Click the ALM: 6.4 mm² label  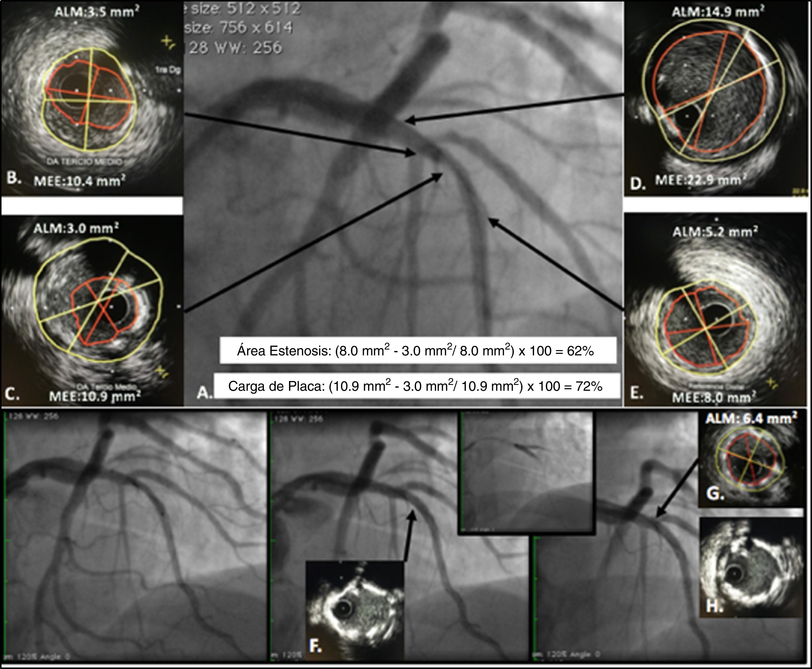click(x=751, y=419)
